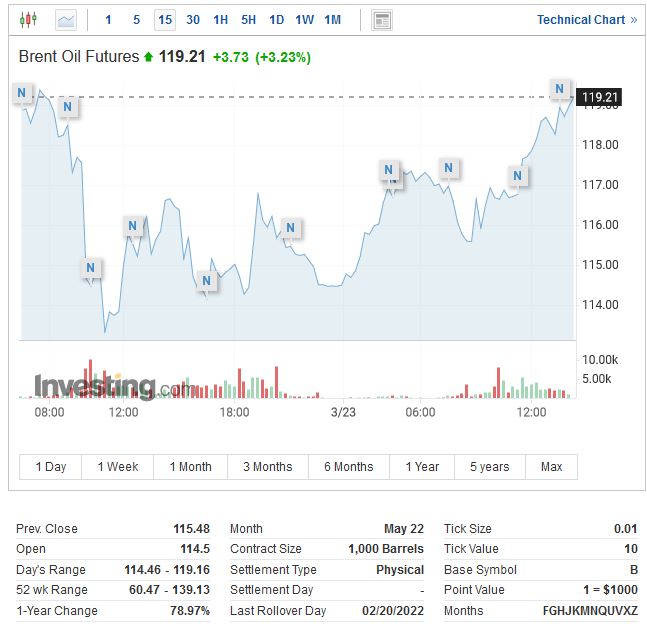The height and width of the screenshot is (634, 647).
Task: Choose the 15-minute interval button
Action: click(165, 20)
